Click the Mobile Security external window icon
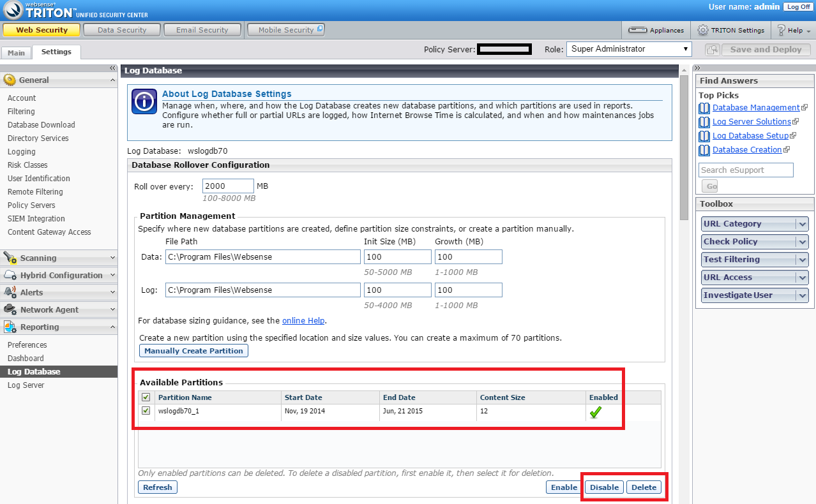This screenshot has height=504, width=816. (x=320, y=29)
